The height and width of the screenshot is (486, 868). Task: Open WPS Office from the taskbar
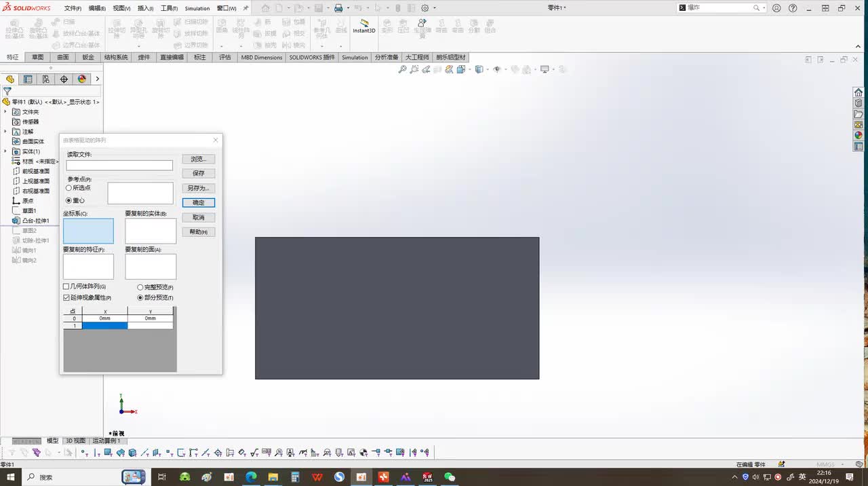(x=317, y=477)
